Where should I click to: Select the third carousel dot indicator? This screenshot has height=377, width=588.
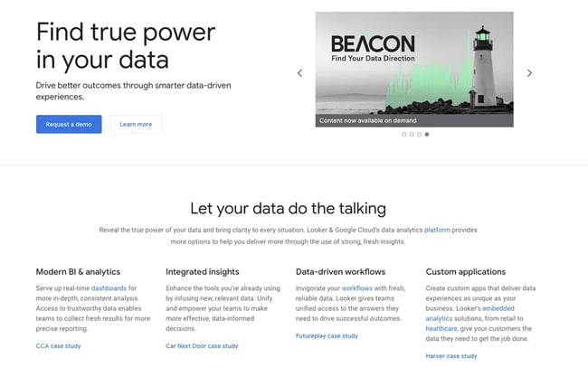click(x=419, y=134)
